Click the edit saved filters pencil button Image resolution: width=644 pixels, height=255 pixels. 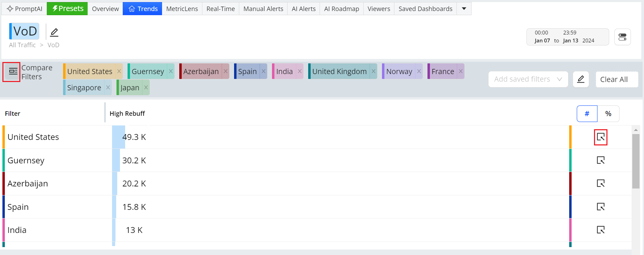581,79
